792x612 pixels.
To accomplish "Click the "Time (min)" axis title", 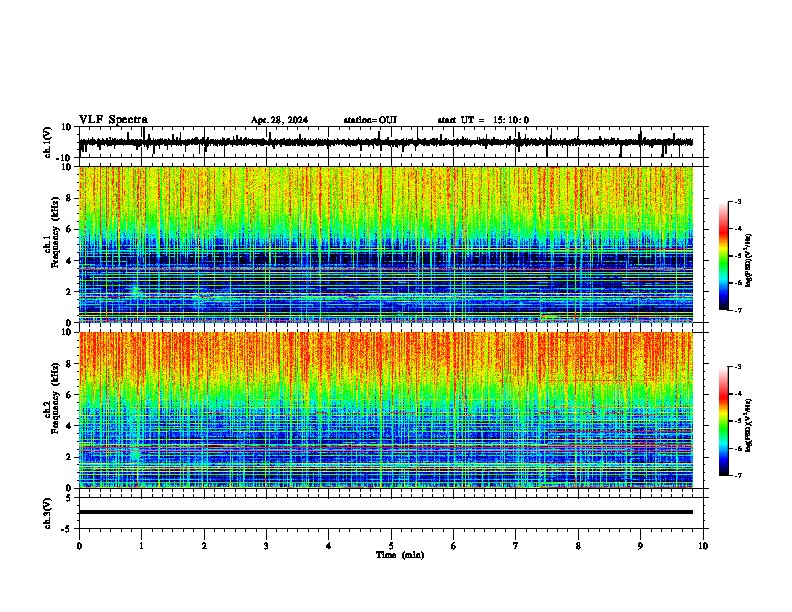I will click(400, 555).
